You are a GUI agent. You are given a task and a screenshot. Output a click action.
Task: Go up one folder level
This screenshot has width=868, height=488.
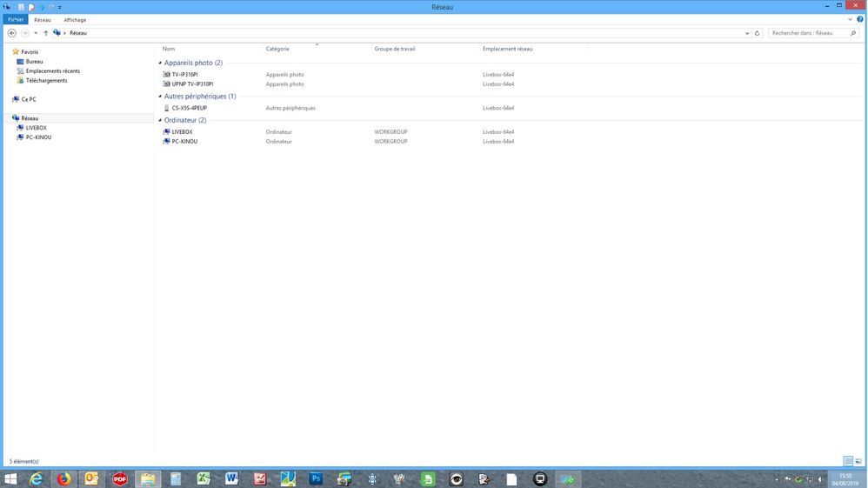tap(45, 33)
